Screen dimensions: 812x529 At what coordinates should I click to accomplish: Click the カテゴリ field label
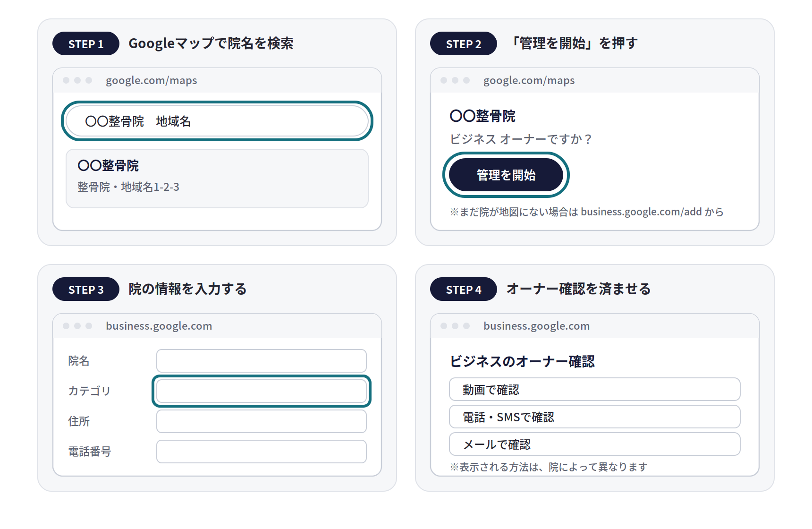point(89,391)
